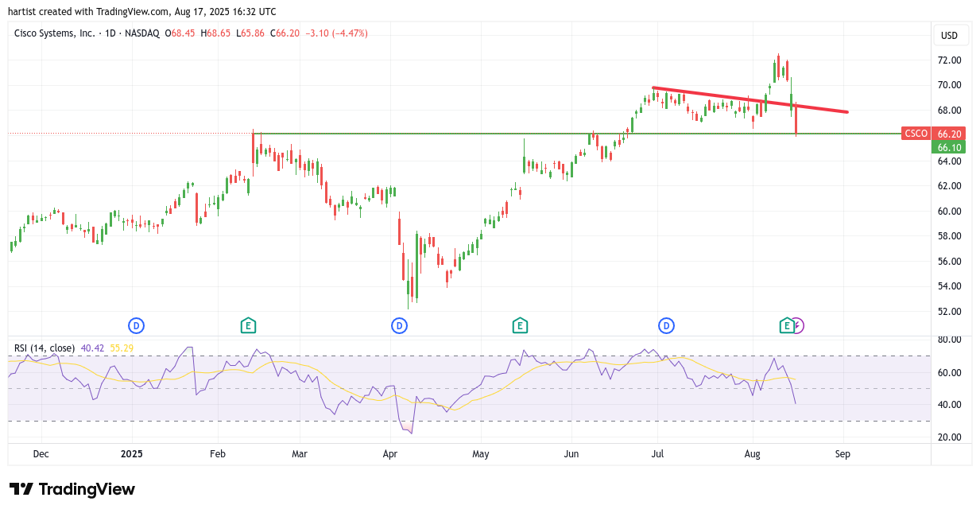Click the 60.00 price axis label
The image size is (980, 513).
(x=949, y=212)
